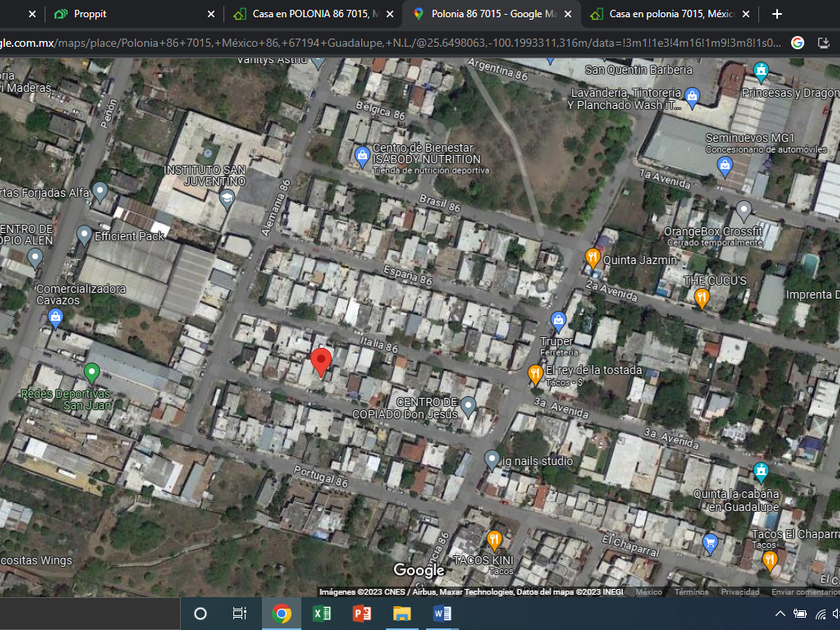Open File Explorer from the taskbar
This screenshot has width=840, height=630.
(x=402, y=613)
